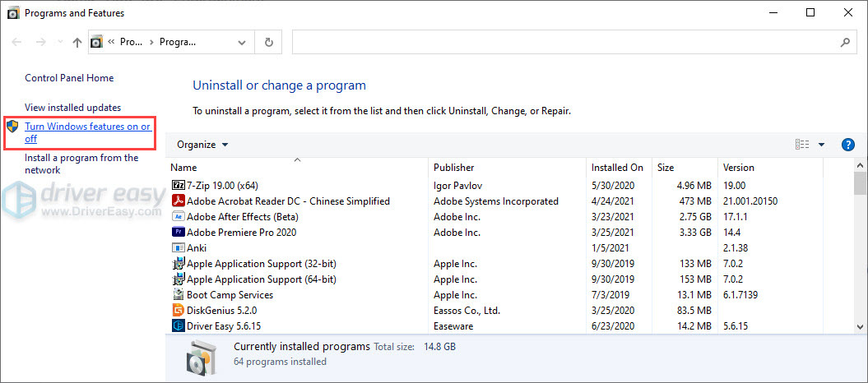
Task: Click the scrollbar up arrow
Action: coord(860,165)
